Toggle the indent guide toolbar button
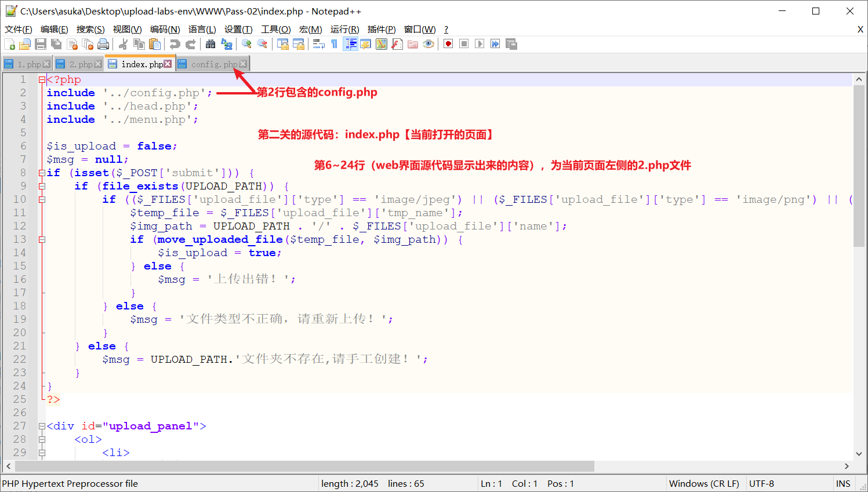The image size is (868, 492). pos(350,44)
